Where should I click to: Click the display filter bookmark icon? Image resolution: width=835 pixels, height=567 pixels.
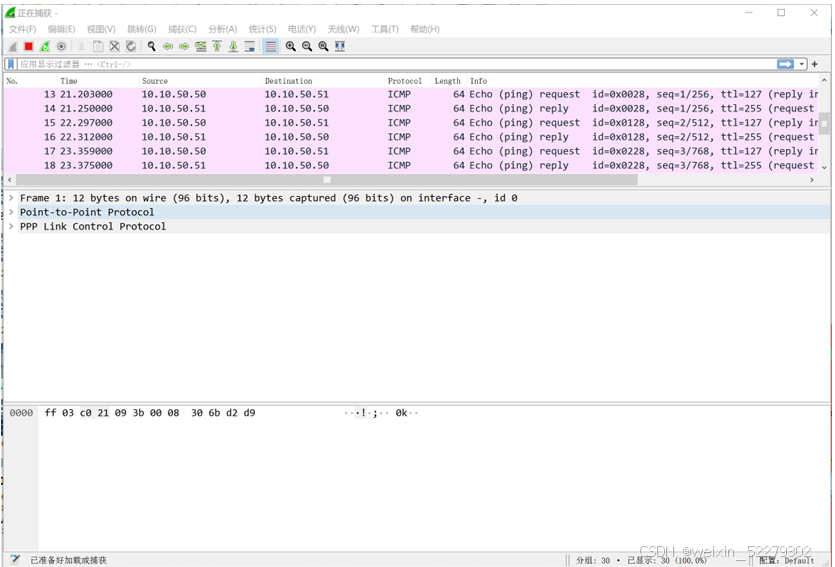[11, 64]
